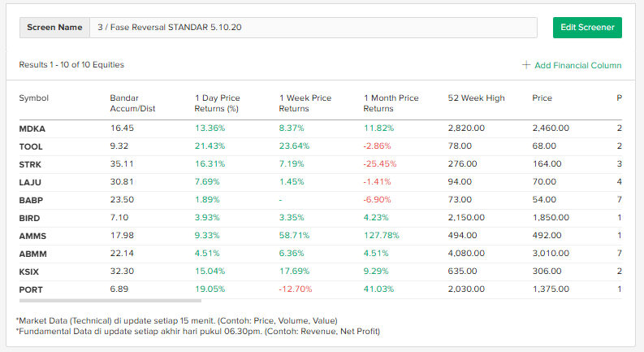Image resolution: width=644 pixels, height=352 pixels.
Task: Click the PORT ticker symbol
Action: coord(31,289)
